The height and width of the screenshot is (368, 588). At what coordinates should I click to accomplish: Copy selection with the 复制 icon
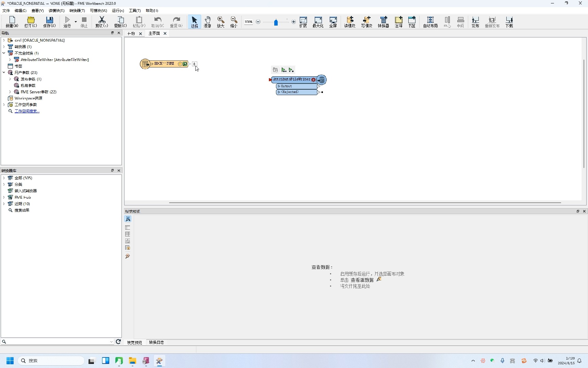point(120,22)
